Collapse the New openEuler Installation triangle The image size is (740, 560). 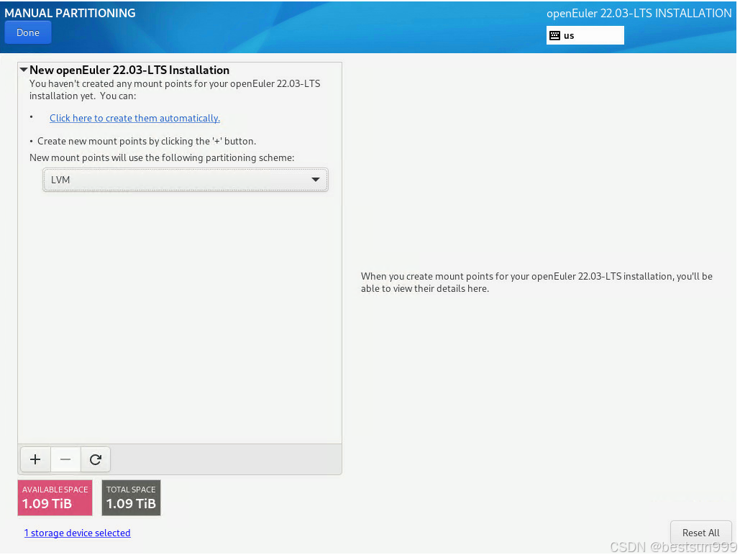click(x=24, y=70)
